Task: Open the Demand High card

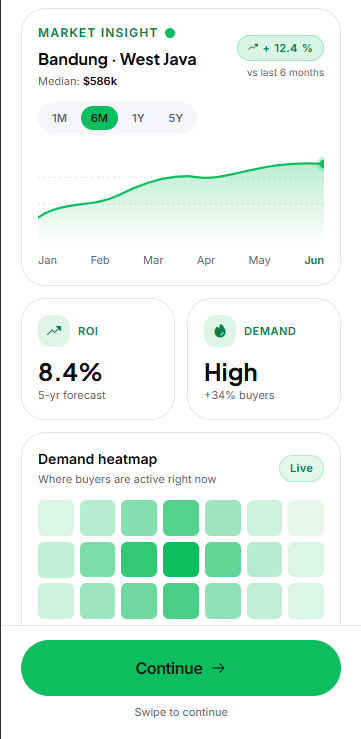Action: point(264,359)
